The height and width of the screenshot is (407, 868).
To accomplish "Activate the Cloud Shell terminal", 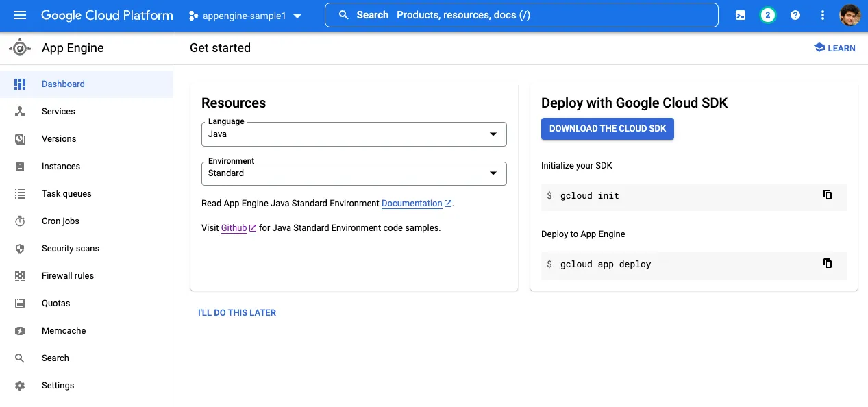I will coord(740,15).
